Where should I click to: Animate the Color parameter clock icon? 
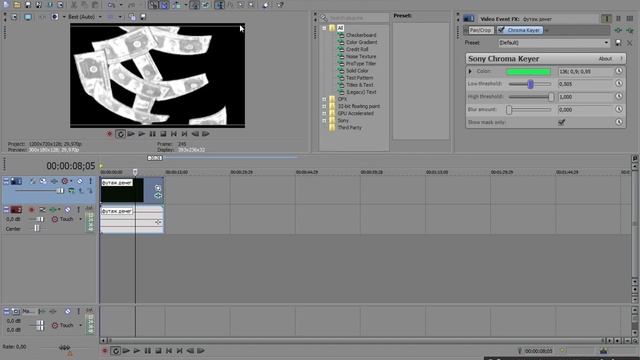click(x=619, y=71)
